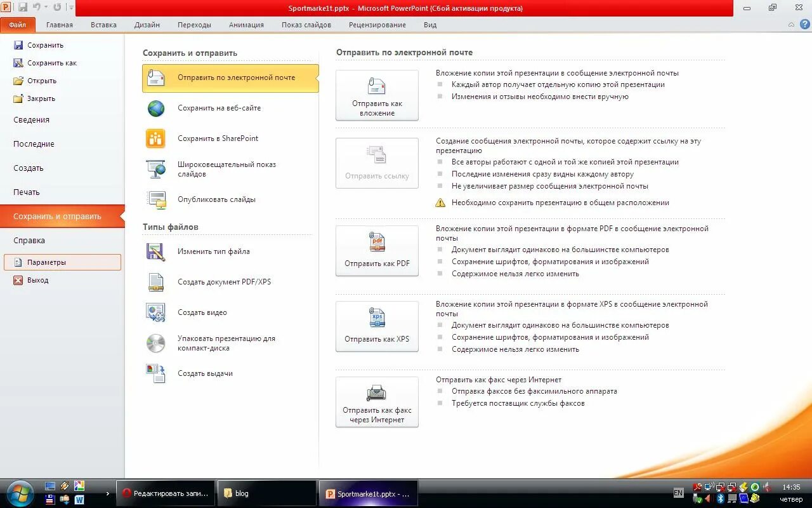
Task: Click Отправить как факс через Интернет button
Action: pyautogui.click(x=377, y=402)
